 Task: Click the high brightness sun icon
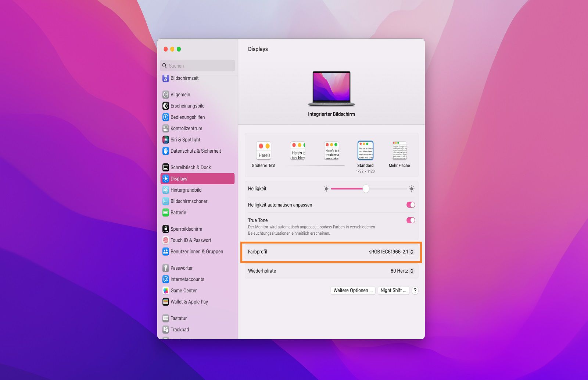click(x=412, y=189)
